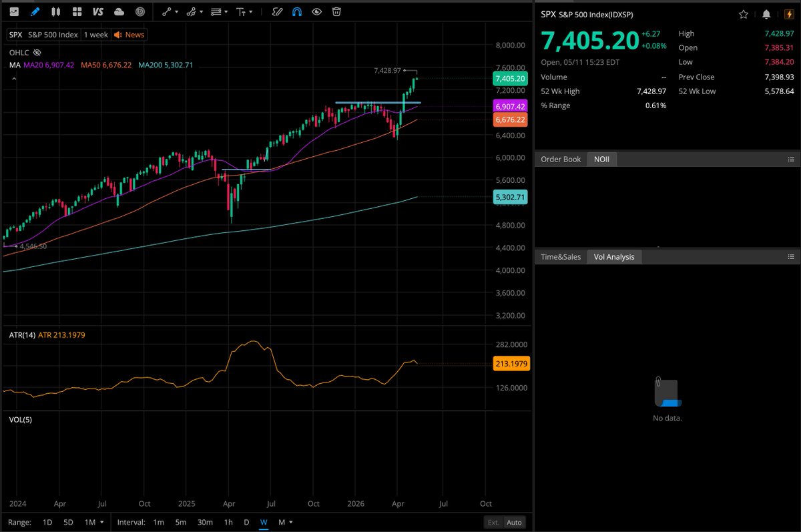This screenshot has height=532, width=801.
Task: Select the multi-point path drawing tool
Action: [192, 11]
